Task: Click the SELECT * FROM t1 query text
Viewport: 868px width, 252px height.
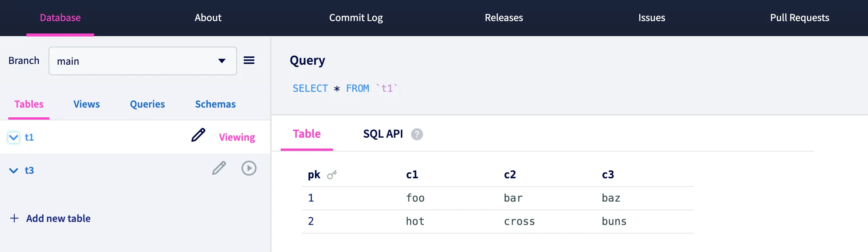Action: (345, 88)
